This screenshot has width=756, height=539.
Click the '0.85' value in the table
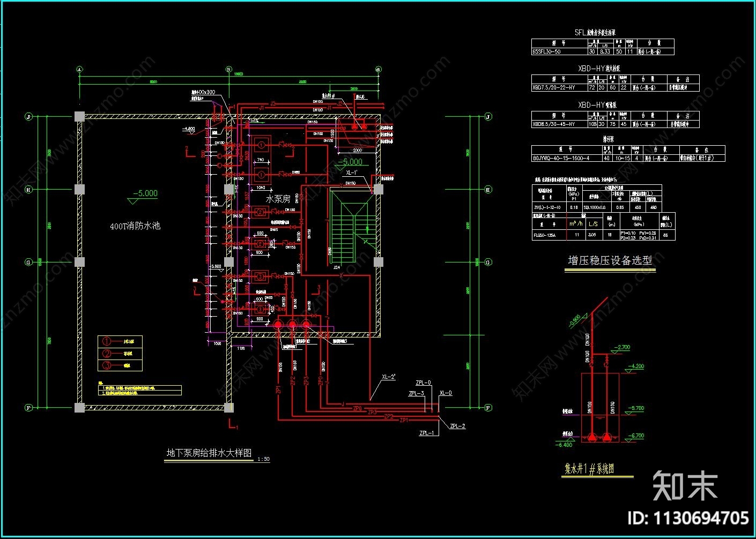click(620, 207)
